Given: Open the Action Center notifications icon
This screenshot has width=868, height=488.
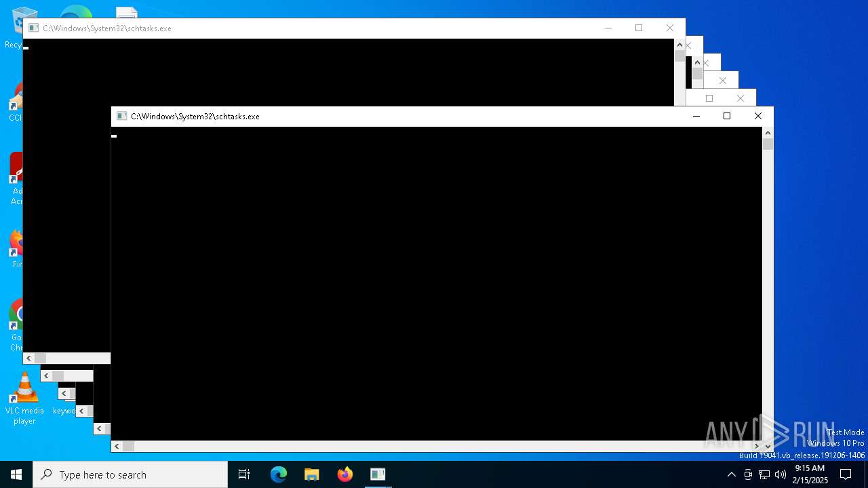Looking at the screenshot, I should 846,474.
